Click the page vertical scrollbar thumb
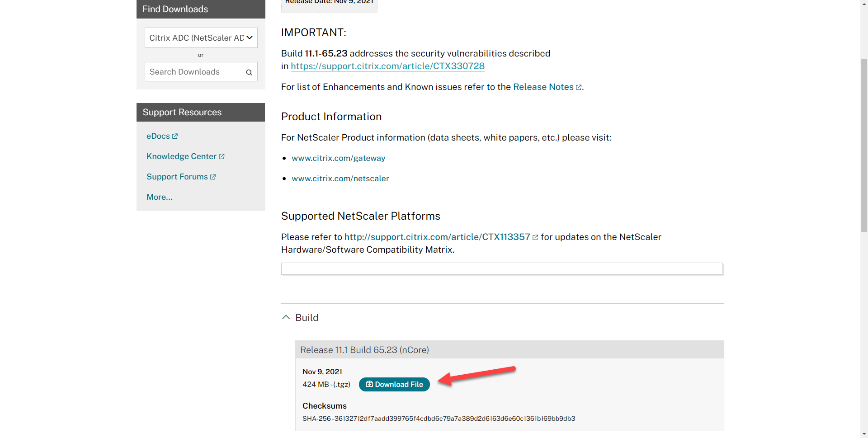The image size is (868, 438). tap(864, 145)
